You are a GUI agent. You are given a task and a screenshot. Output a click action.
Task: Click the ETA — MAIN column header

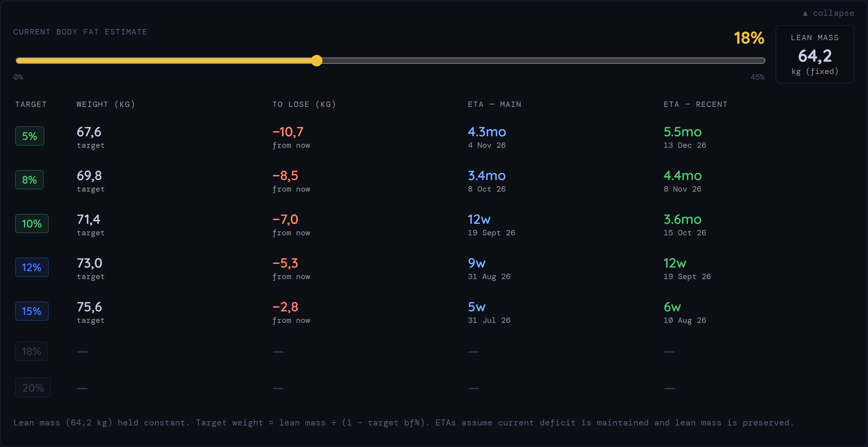tap(495, 104)
